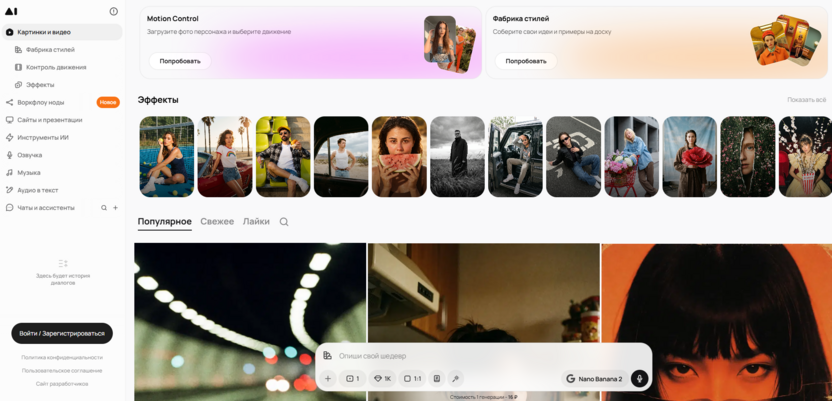832x401 pixels.
Task: Click the prompt enhancer wand icon
Action: tap(455, 379)
